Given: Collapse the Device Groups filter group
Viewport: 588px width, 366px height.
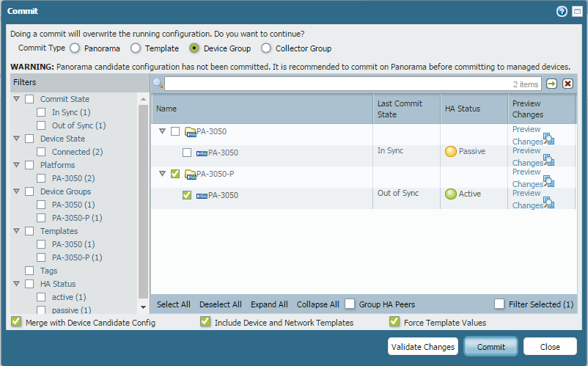Looking at the screenshot, I should (17, 191).
